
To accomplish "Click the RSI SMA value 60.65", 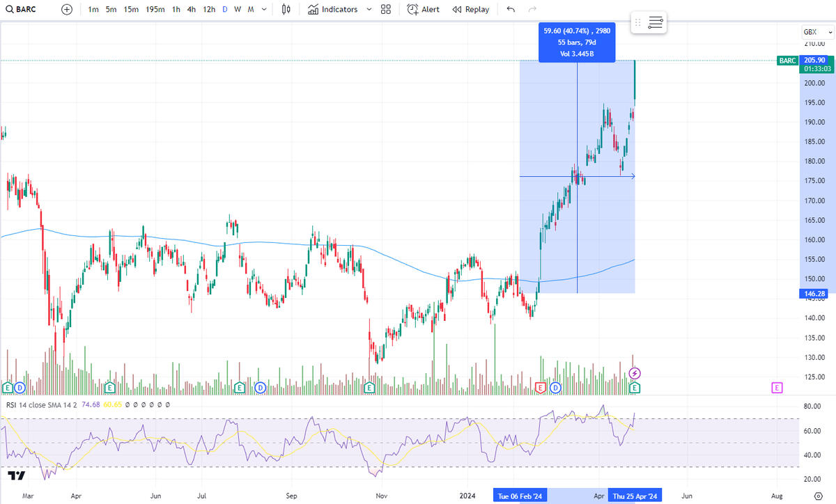I will tap(112, 404).
